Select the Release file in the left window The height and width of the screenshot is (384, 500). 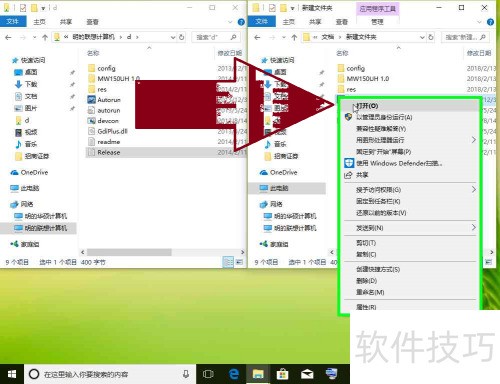pyautogui.click(x=109, y=152)
